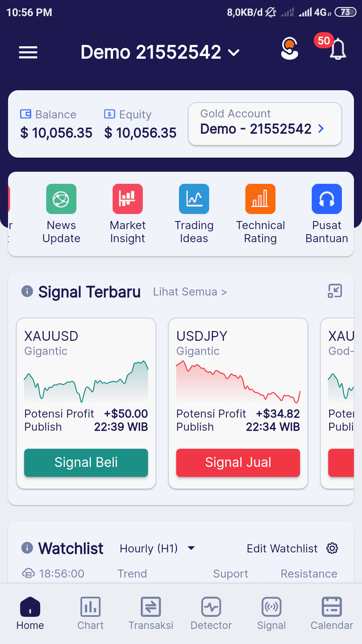The width and height of the screenshot is (362, 644).
Task: Tap Signal Beli for XAUUSD
Action: (86, 463)
